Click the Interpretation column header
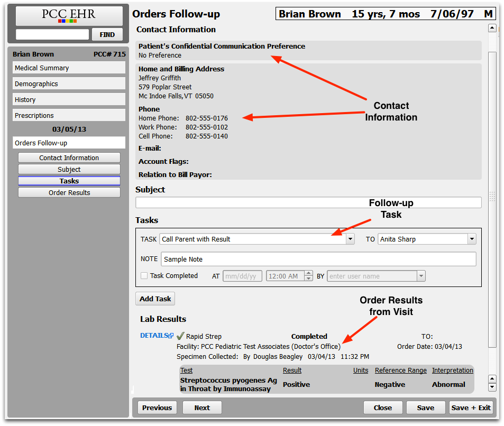This screenshot has width=504, height=426. [x=453, y=370]
